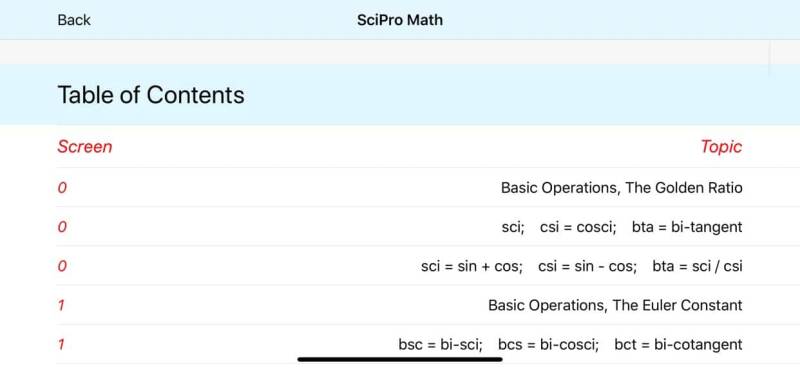Image resolution: width=800 pixels, height=369 pixels.
Task: Click screen number 0 beside sin + cos row
Action: (62, 266)
